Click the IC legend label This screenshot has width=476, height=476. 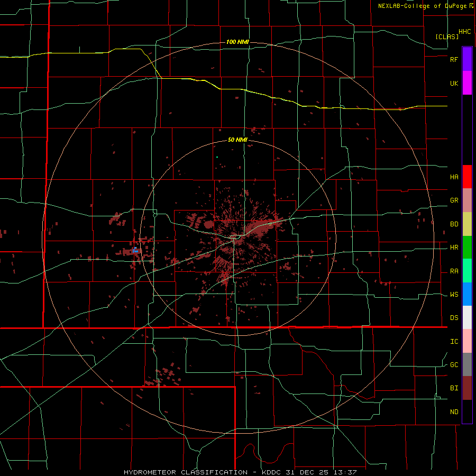(x=454, y=342)
